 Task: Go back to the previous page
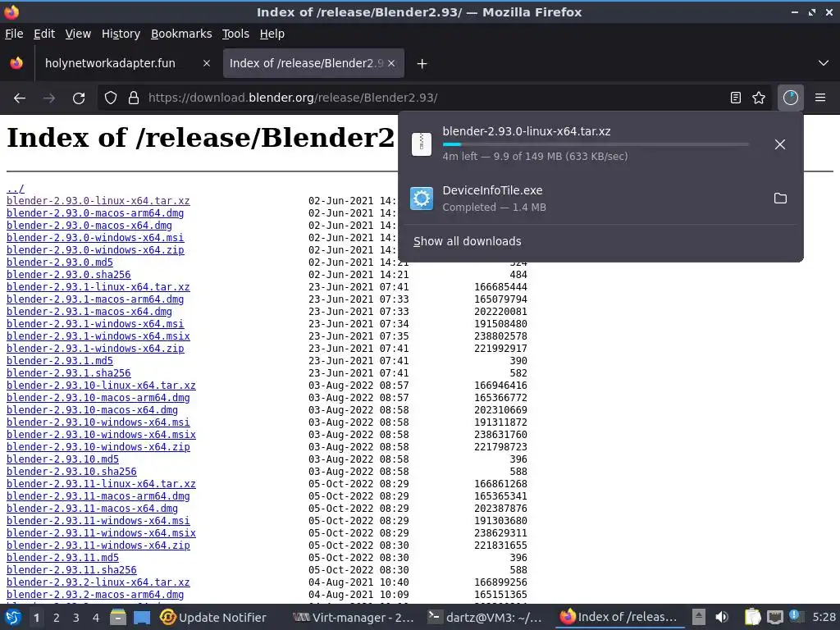point(20,98)
